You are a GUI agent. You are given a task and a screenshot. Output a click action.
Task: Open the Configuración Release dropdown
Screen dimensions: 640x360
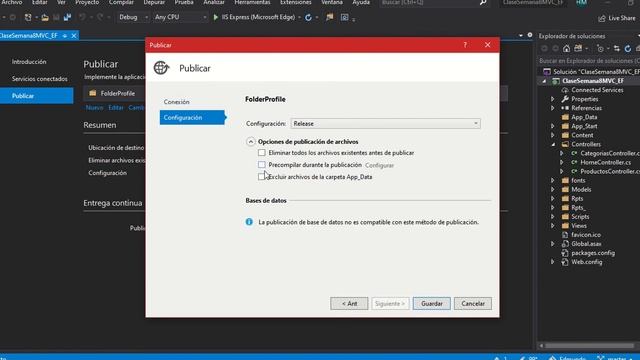[385, 124]
